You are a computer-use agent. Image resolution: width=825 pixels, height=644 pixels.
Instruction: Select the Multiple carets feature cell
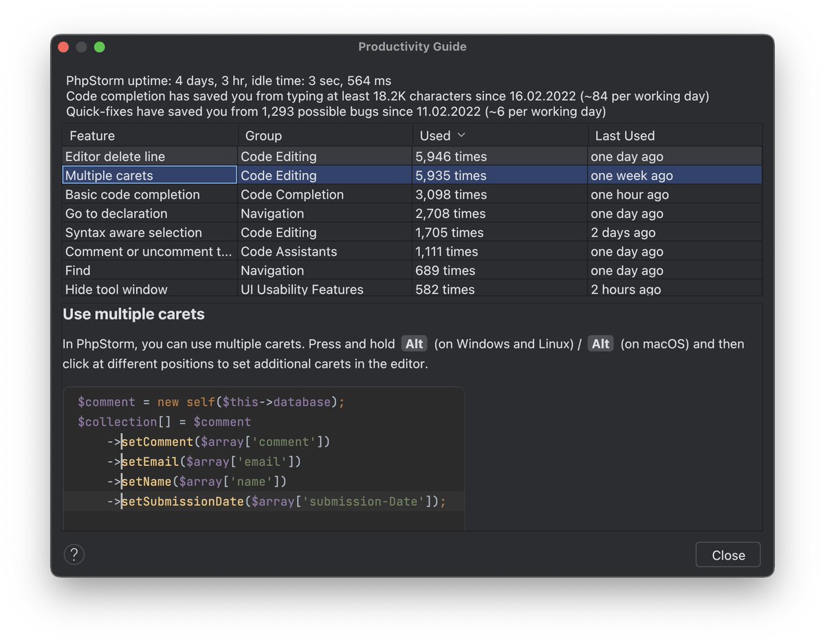pos(150,175)
